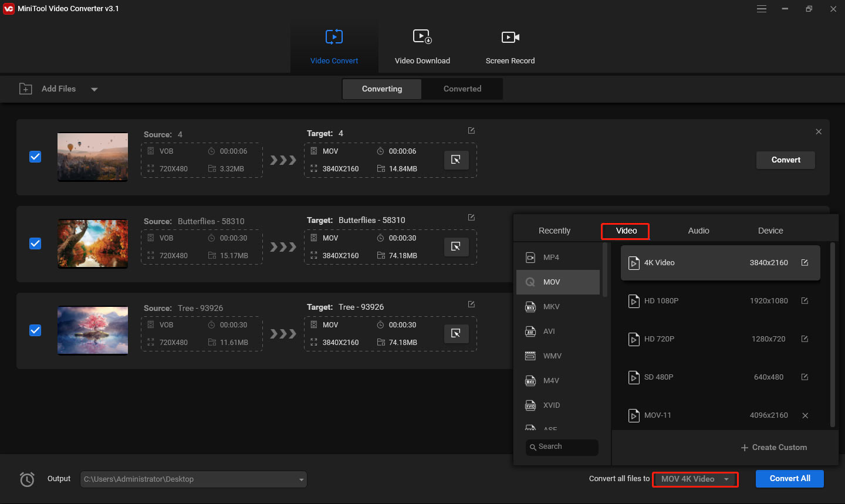
Task: Show the Converting list tab
Action: pyautogui.click(x=382, y=89)
